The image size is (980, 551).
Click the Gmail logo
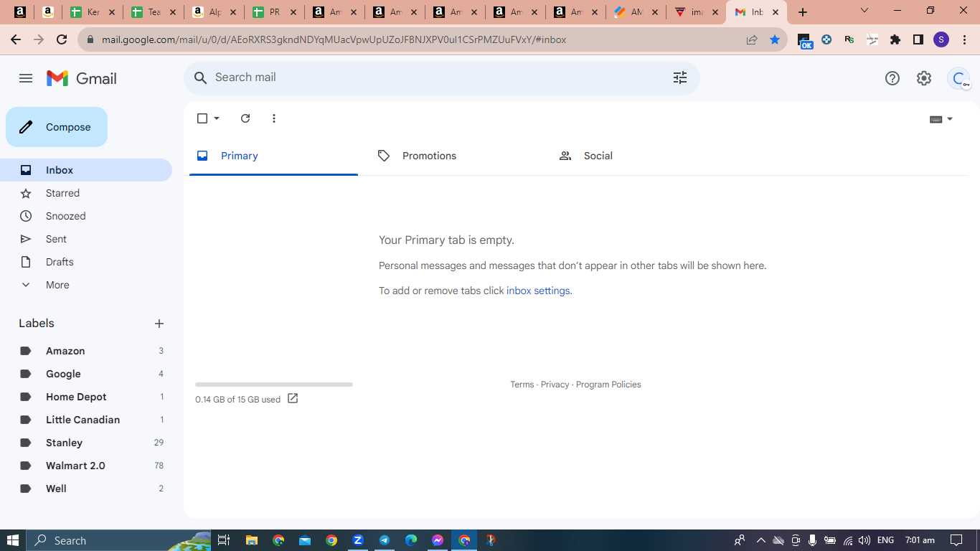coord(82,78)
